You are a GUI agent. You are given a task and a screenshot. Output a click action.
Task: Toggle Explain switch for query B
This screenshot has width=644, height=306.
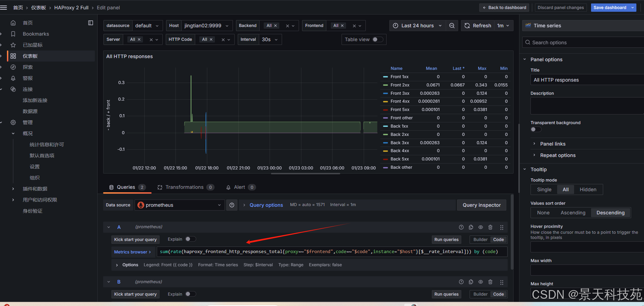point(191,294)
